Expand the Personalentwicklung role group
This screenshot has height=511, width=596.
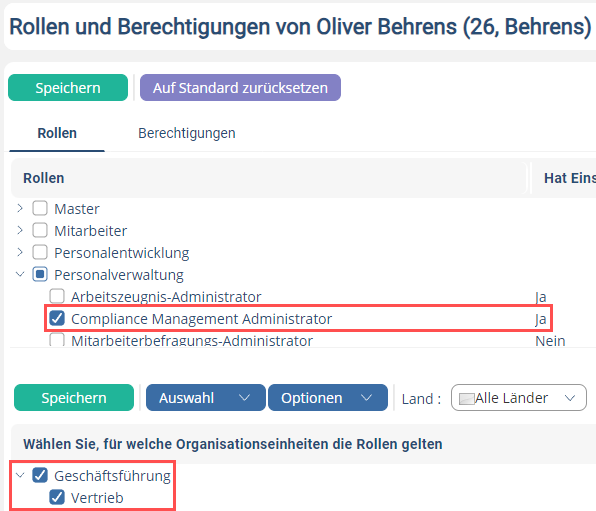pos(20,252)
